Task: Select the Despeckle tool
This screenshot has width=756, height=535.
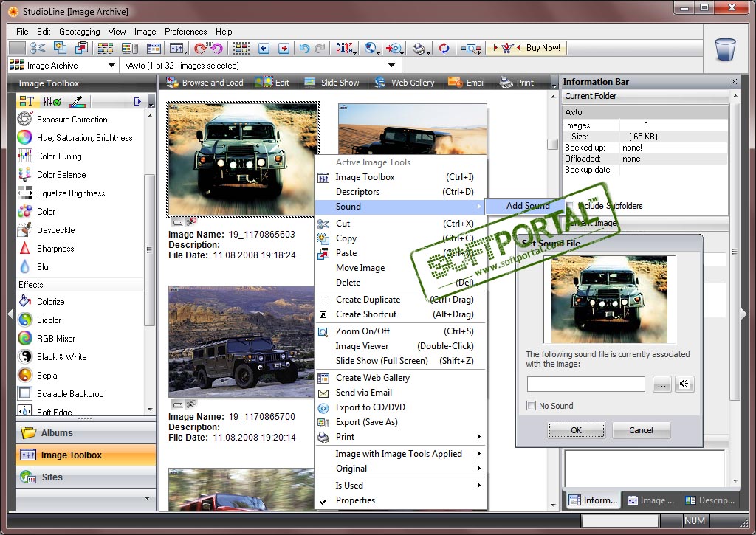Action: pyautogui.click(x=55, y=230)
